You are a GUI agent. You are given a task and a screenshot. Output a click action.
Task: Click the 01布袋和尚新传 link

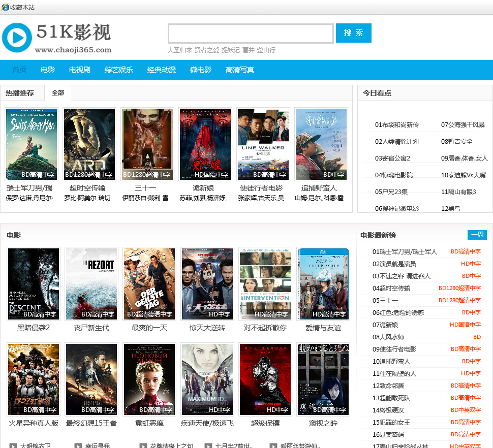point(397,125)
